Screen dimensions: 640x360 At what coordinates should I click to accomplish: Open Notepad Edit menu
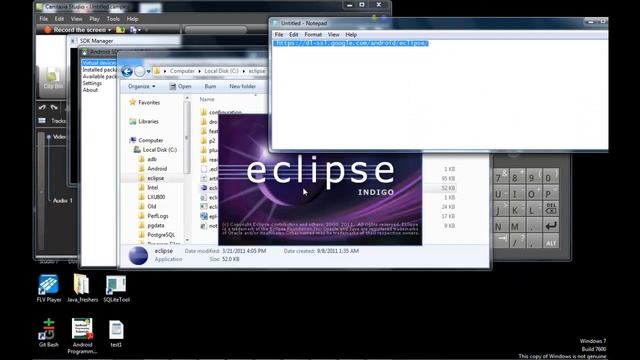293,35
